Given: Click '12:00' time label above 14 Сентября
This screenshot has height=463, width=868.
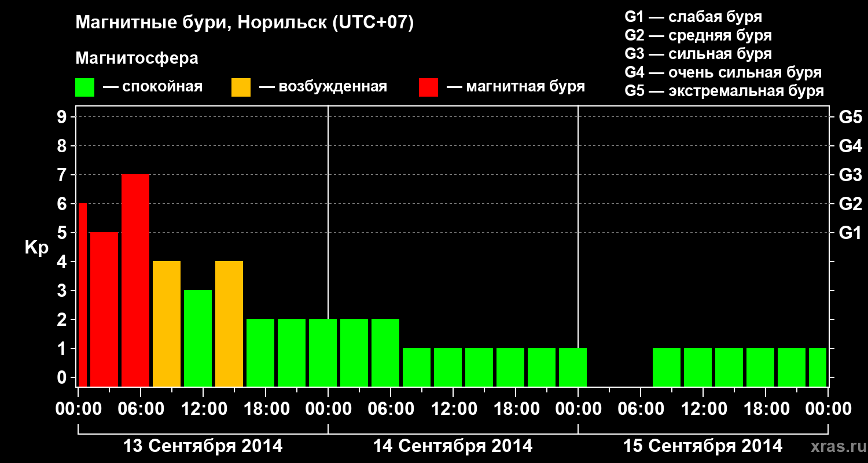Looking at the screenshot, I should [453, 409].
